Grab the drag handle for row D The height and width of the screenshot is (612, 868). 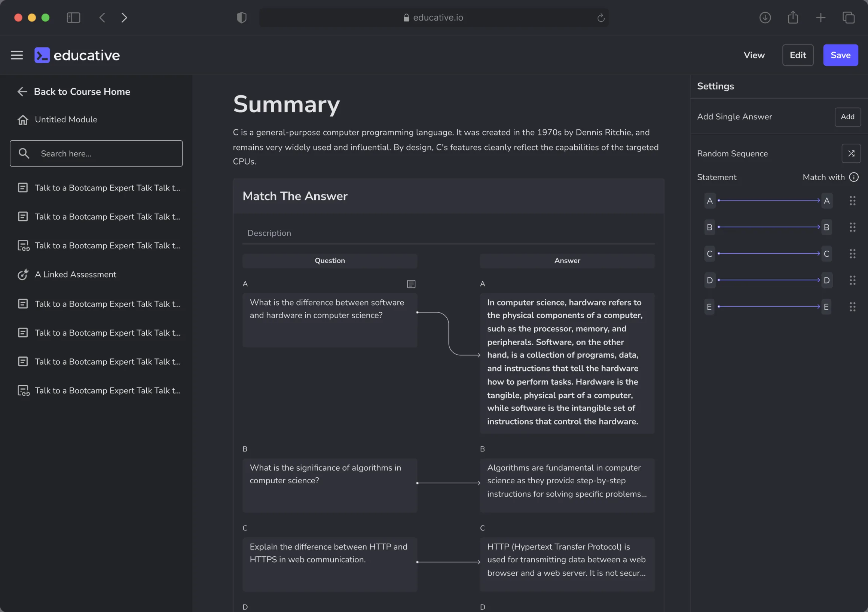852,280
